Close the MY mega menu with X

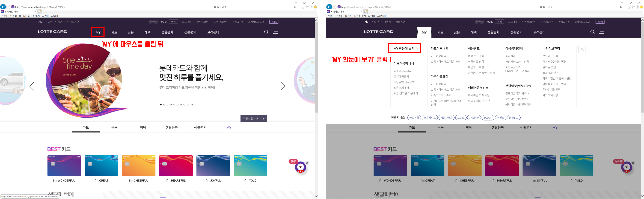point(582,49)
